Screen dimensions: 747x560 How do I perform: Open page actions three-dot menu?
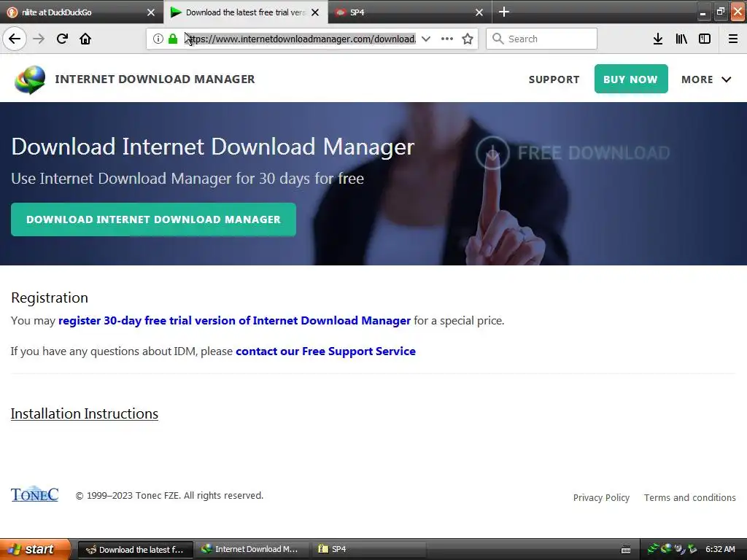coord(447,39)
